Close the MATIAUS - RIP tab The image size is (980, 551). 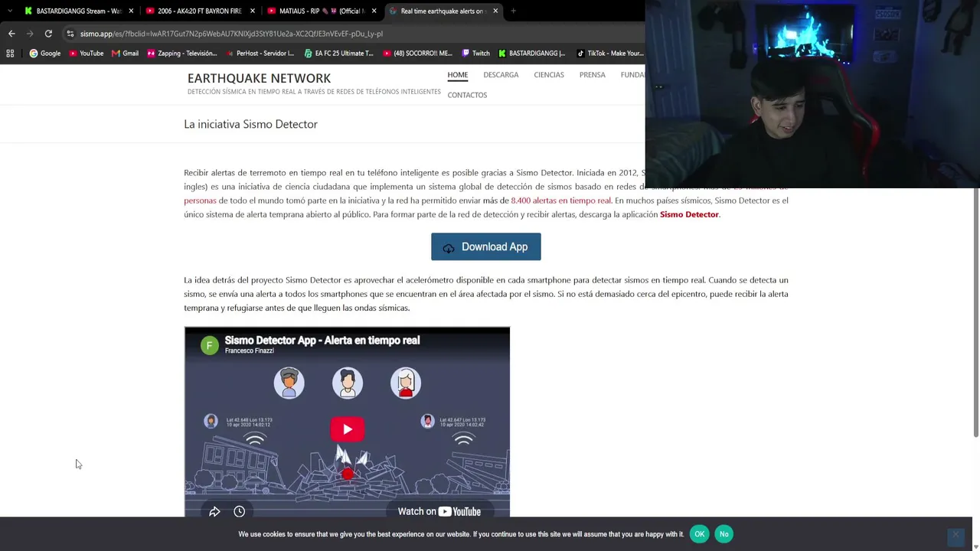pyautogui.click(x=374, y=11)
